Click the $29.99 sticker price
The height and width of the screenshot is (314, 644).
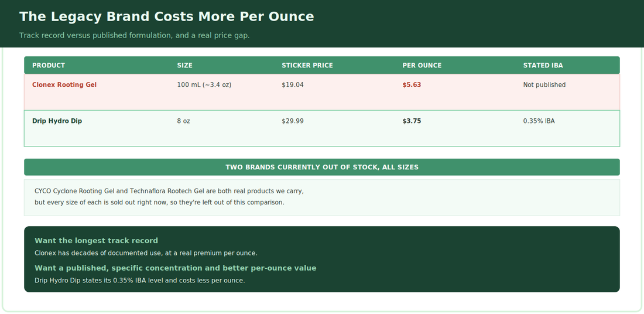click(x=293, y=121)
